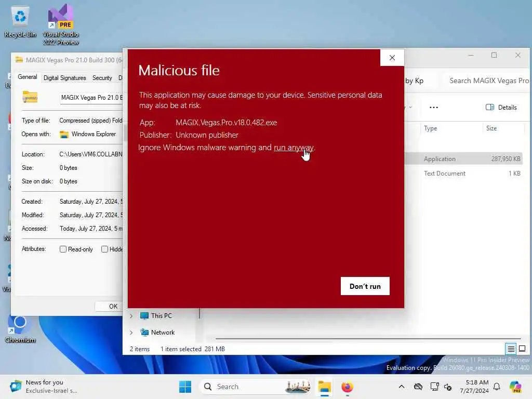This screenshot has height=399, width=532.
Task: Switch to the General tab in Properties
Action: click(28, 77)
